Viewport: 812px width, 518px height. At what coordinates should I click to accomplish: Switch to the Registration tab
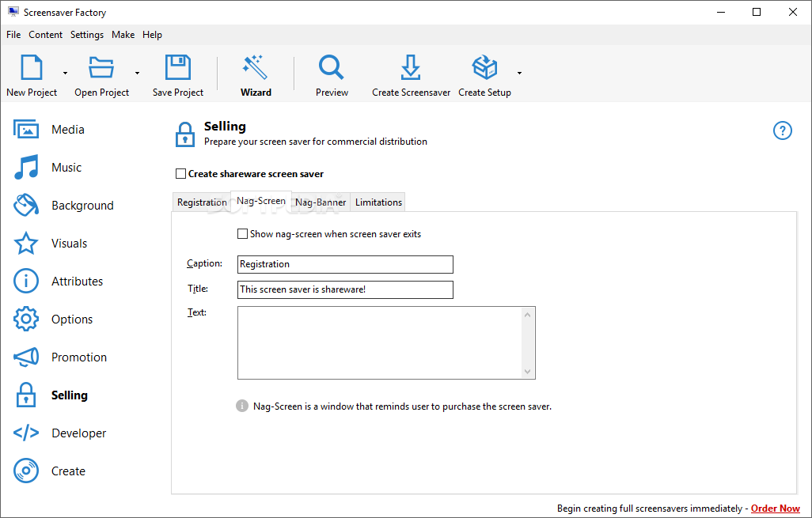(202, 202)
